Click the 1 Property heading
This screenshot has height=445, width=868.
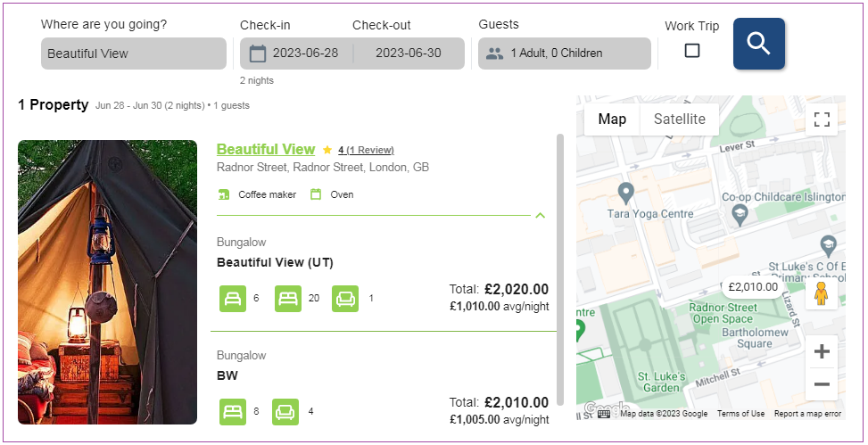pyautogui.click(x=54, y=105)
